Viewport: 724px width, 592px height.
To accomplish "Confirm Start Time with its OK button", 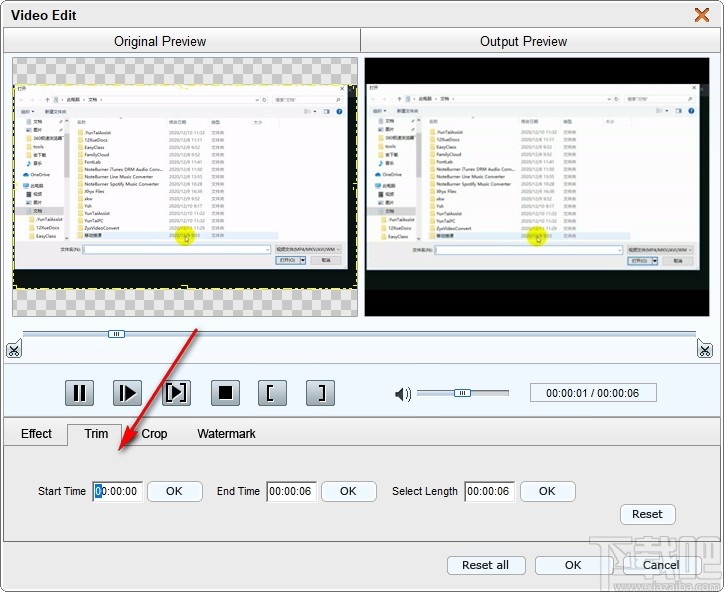I will [175, 491].
